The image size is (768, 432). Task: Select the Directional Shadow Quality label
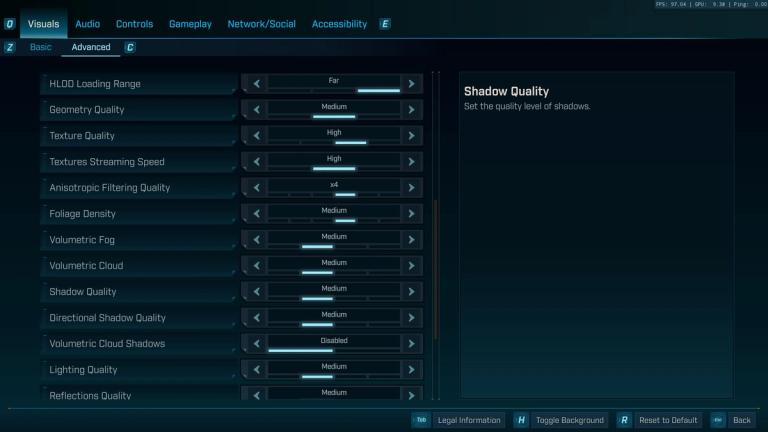[107, 318]
